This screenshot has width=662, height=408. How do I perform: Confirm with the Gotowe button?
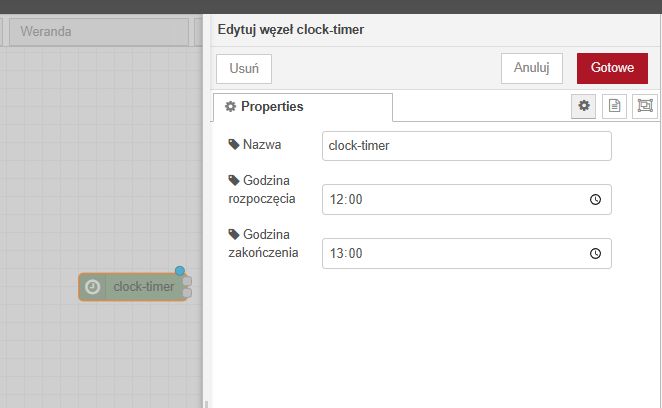(x=612, y=68)
